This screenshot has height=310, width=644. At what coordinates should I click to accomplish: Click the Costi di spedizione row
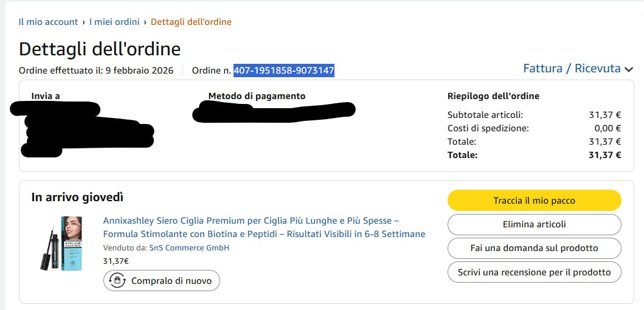pos(534,128)
